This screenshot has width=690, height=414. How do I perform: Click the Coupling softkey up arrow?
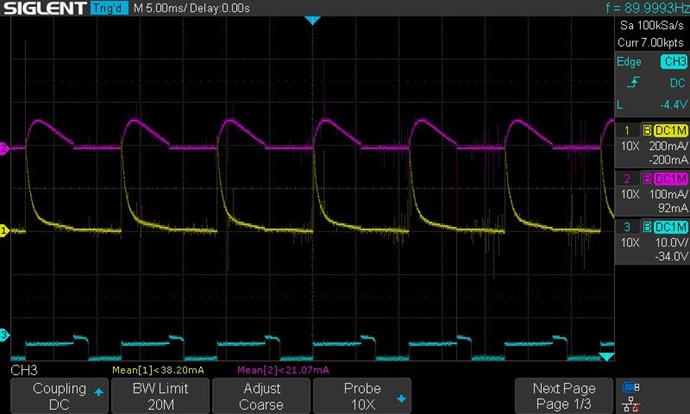pyautogui.click(x=99, y=392)
